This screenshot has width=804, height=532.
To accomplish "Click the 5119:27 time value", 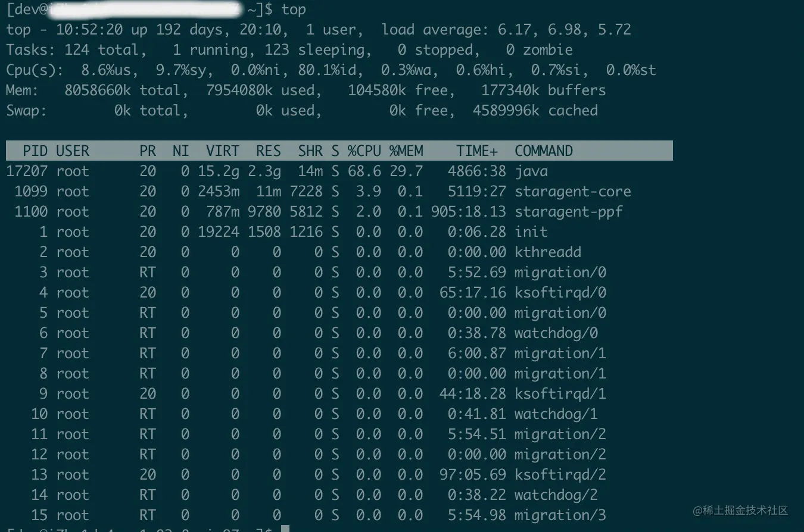I will click(477, 192).
